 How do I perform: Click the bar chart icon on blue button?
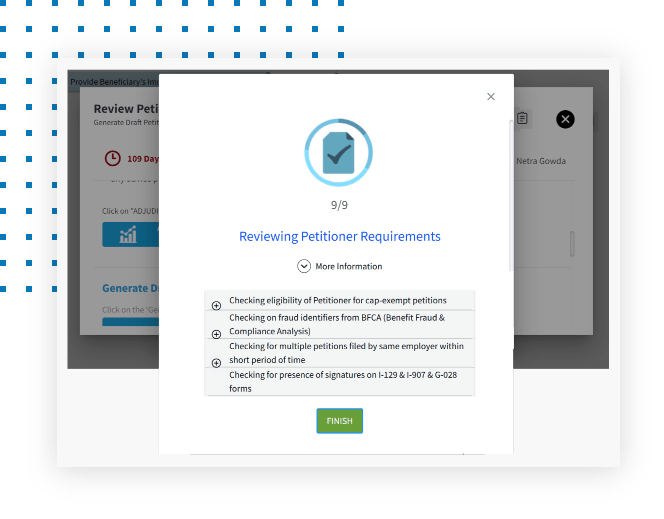pos(128,235)
